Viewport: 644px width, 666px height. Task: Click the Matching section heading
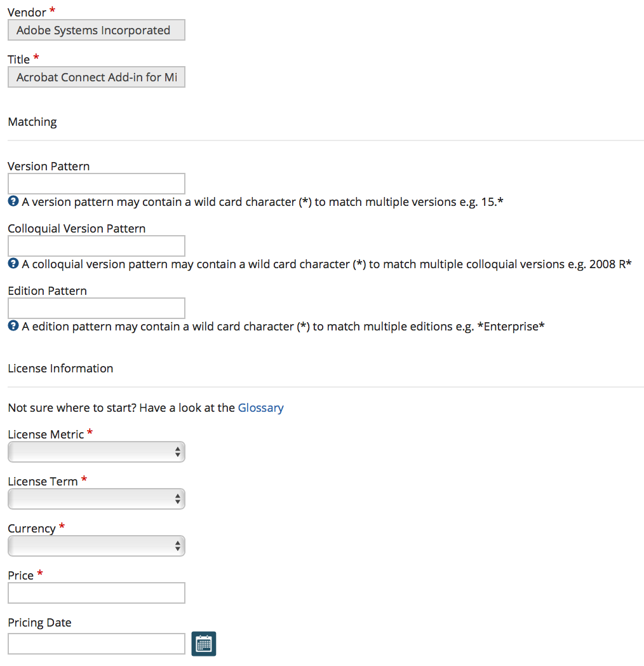[32, 121]
